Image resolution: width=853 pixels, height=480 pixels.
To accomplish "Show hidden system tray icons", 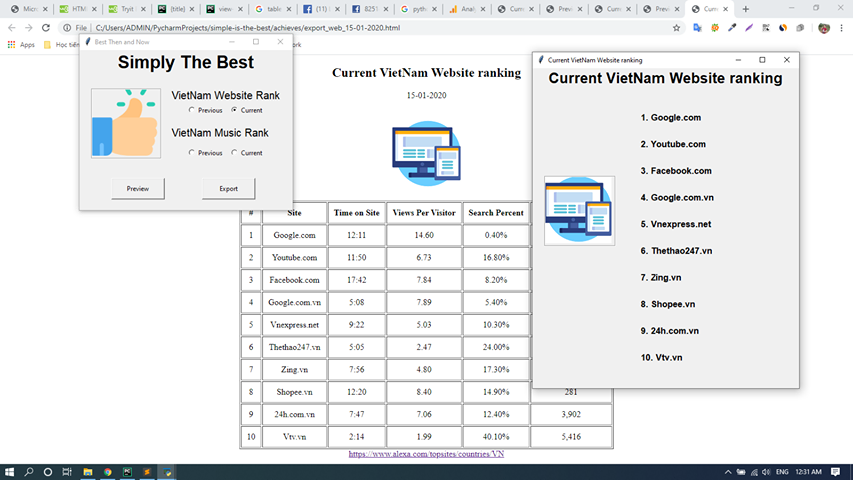I will (x=728, y=472).
